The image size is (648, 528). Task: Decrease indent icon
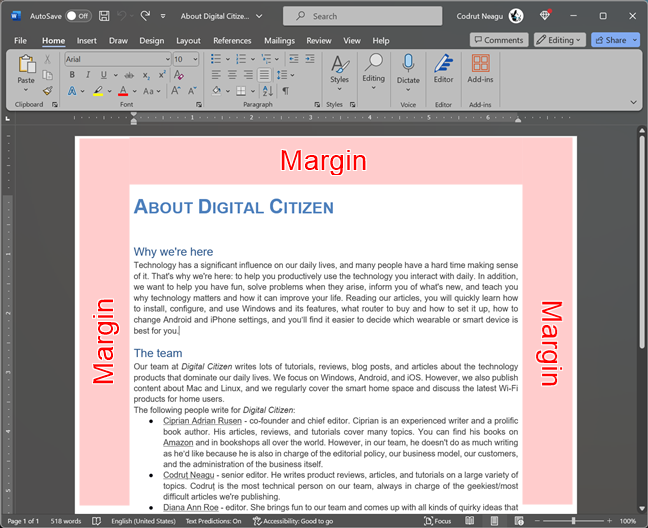[x=293, y=59]
